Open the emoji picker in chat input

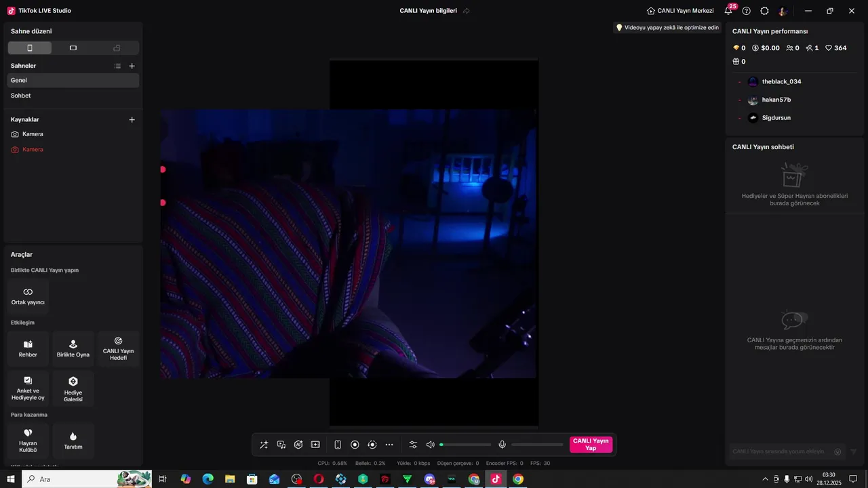(x=838, y=451)
